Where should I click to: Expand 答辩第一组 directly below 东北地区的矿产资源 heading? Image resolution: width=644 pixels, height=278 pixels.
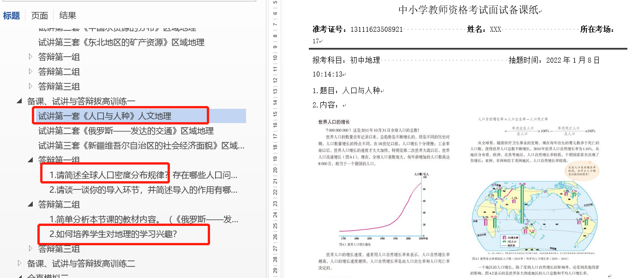(31, 57)
